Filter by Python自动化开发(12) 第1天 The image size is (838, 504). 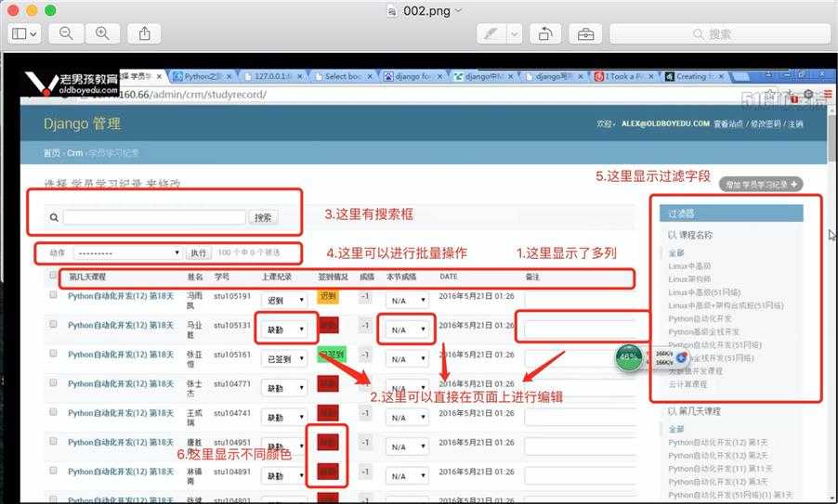[718, 443]
